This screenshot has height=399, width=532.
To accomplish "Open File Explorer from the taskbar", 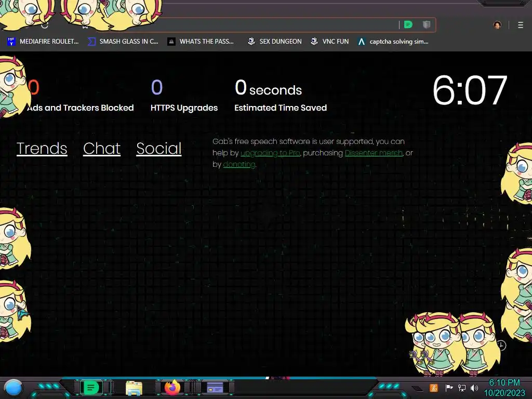I will click(x=134, y=388).
